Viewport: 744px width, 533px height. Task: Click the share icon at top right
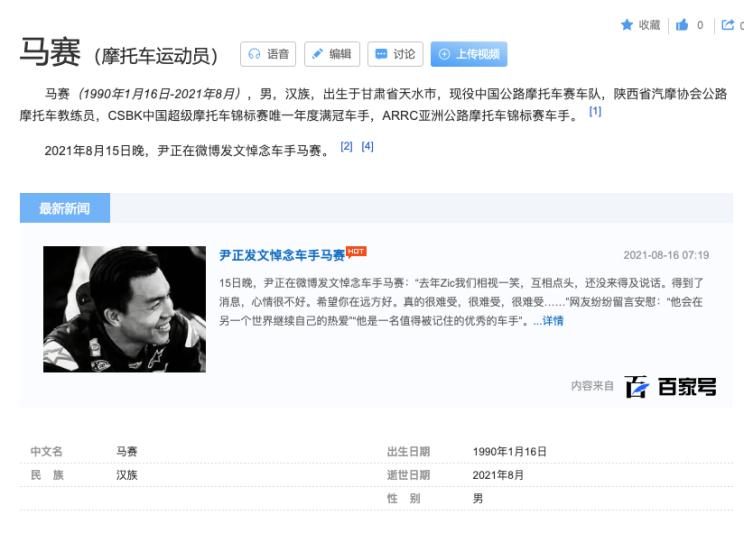[x=727, y=25]
